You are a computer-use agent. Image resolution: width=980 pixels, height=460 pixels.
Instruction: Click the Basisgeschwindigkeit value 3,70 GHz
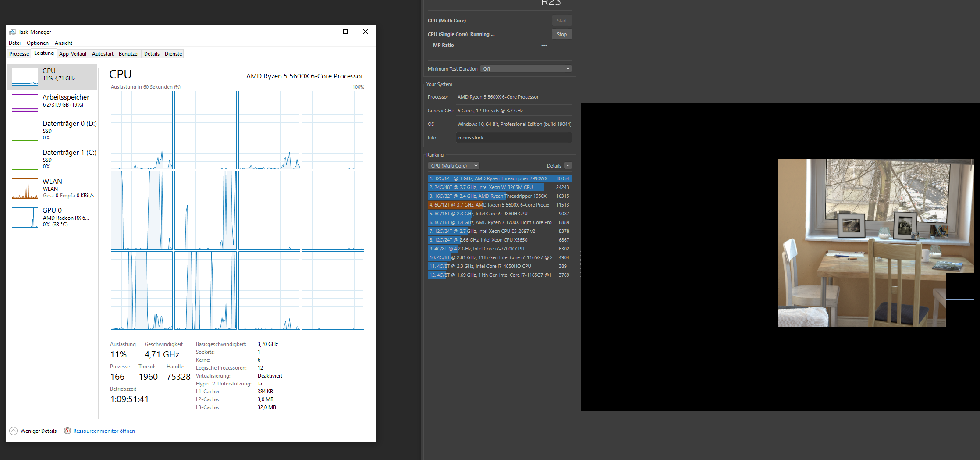[268, 344]
